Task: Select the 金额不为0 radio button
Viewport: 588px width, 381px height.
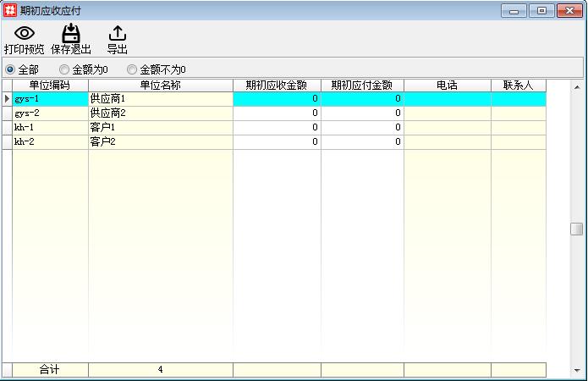Action: [132, 69]
